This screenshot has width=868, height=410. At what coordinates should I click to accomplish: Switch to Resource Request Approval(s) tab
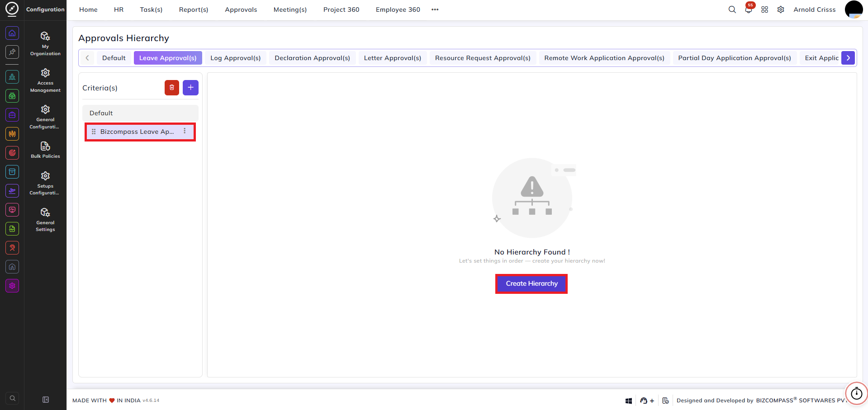coord(483,58)
